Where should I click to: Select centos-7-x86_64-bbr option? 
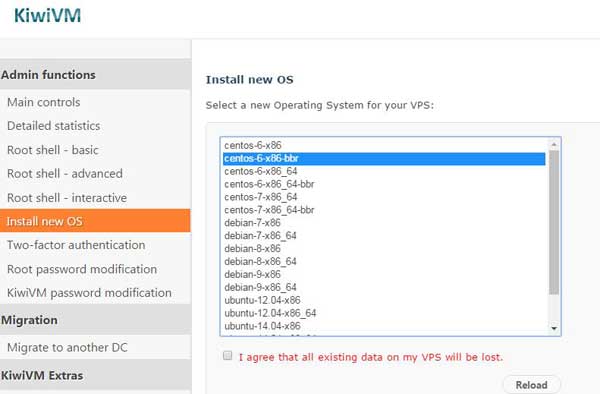click(384, 210)
